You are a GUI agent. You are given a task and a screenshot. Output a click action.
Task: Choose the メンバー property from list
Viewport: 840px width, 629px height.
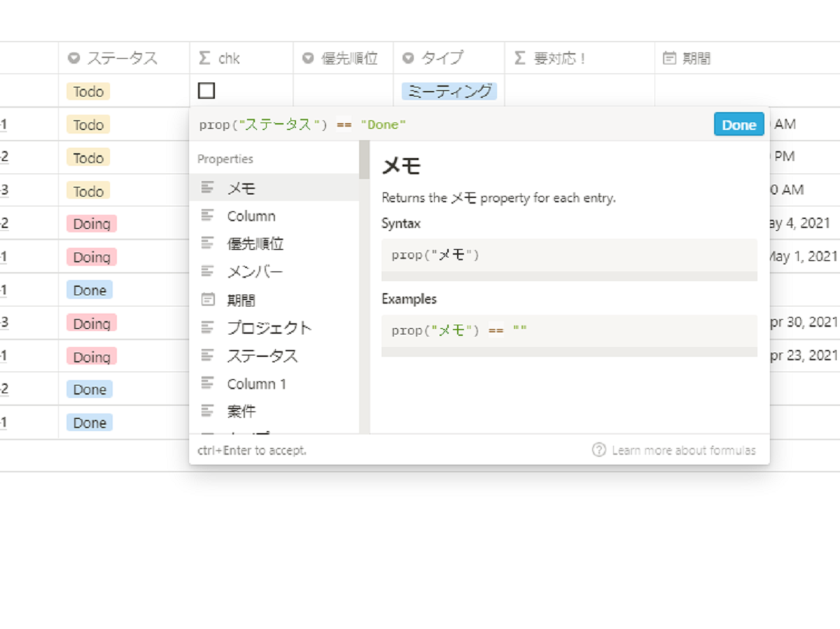pyautogui.click(x=274, y=271)
